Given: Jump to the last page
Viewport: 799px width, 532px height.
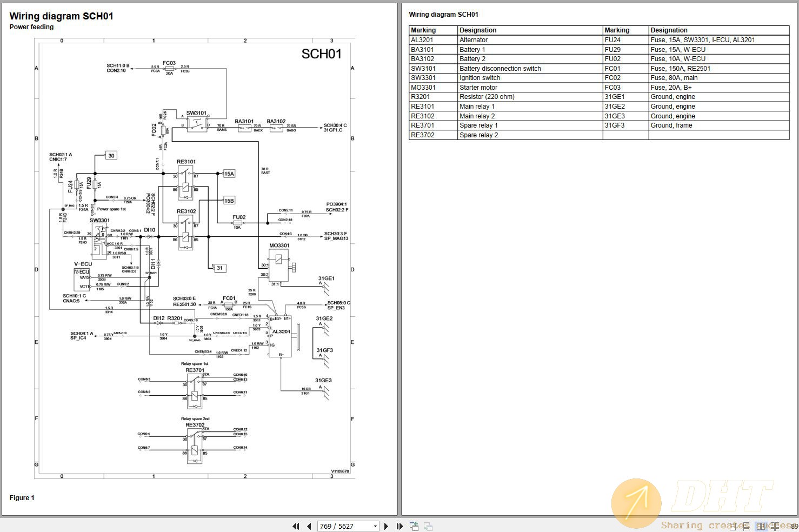Looking at the screenshot, I should pyautogui.click(x=399, y=526).
